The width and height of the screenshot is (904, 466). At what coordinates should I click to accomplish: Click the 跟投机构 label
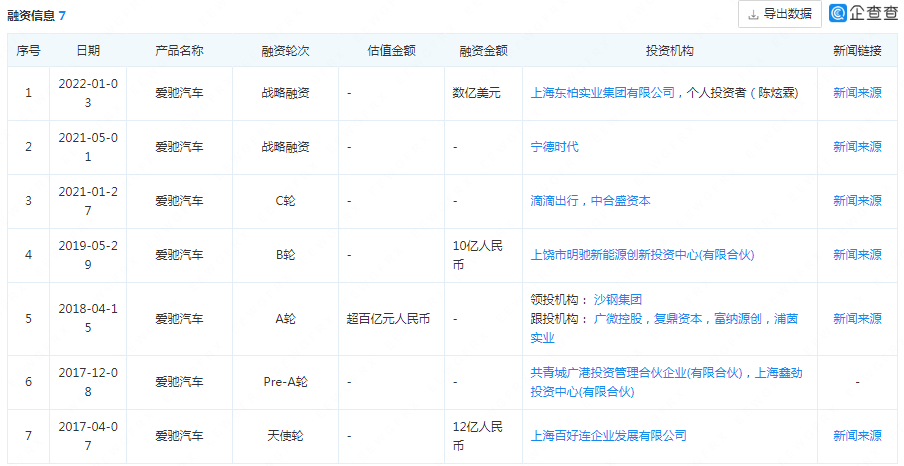tap(557, 319)
